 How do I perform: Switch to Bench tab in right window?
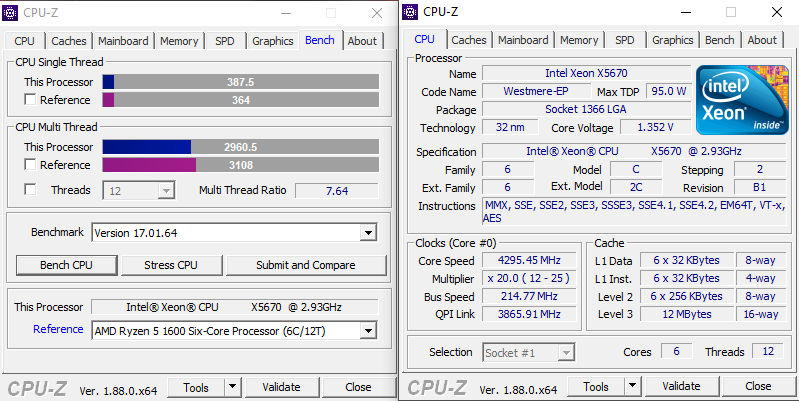(720, 40)
